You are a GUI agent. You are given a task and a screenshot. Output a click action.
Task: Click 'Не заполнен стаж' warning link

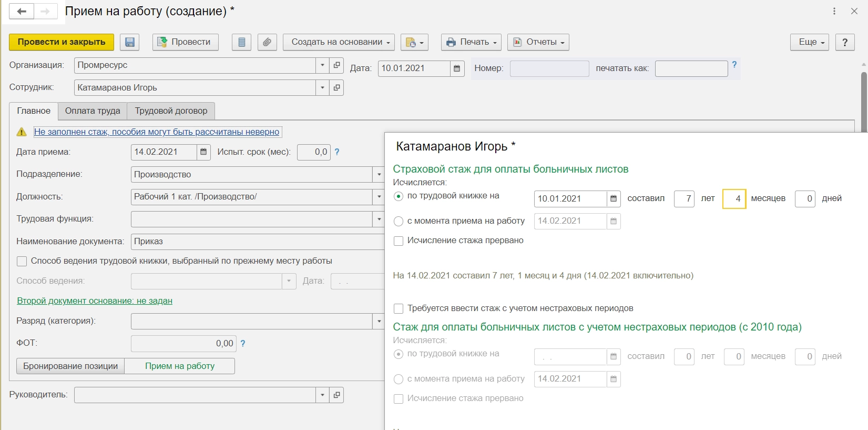(157, 132)
